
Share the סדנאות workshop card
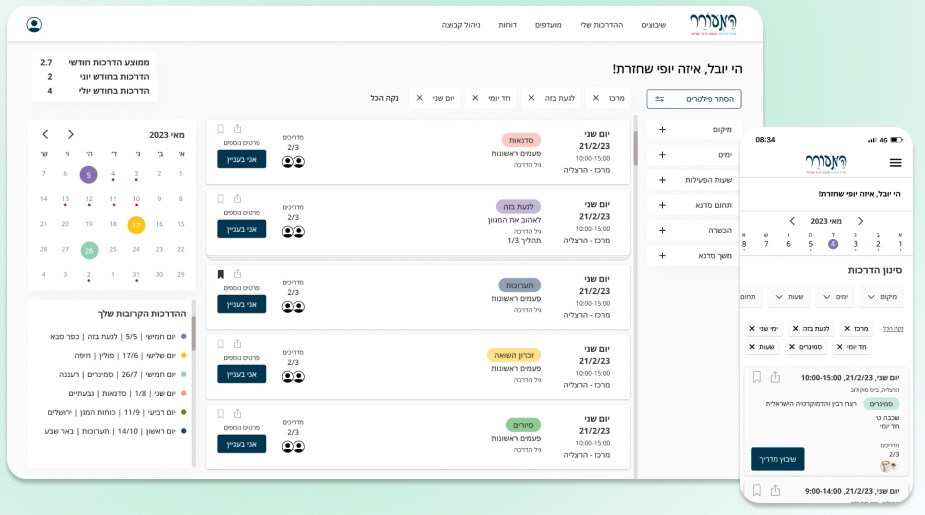237,129
